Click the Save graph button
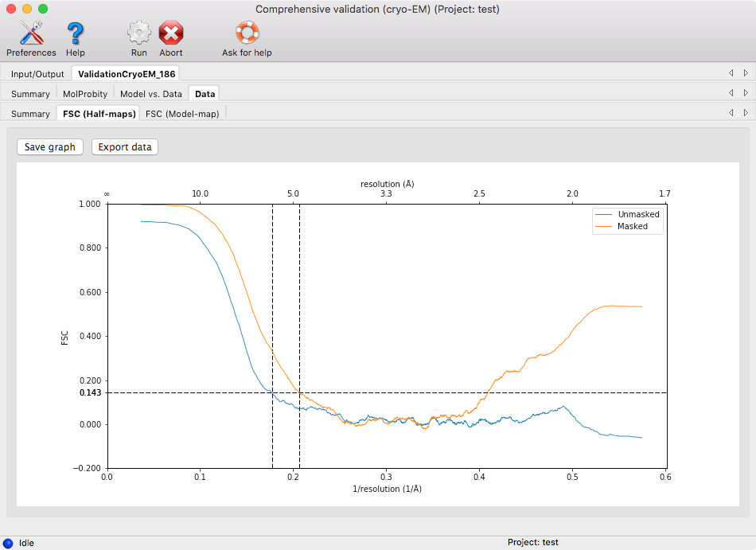The height and width of the screenshot is (550, 756). [50, 147]
